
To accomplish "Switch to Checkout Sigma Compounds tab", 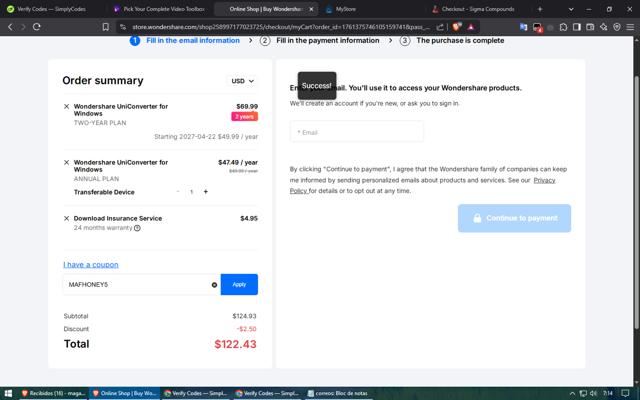I will (477, 9).
